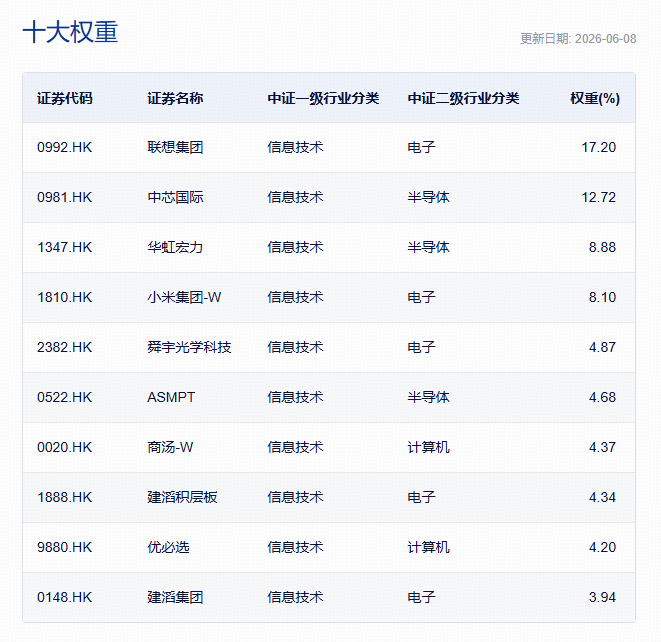Screen dimensions: 661x642
Task: Click the 证券名称 column header
Action: 175,98
